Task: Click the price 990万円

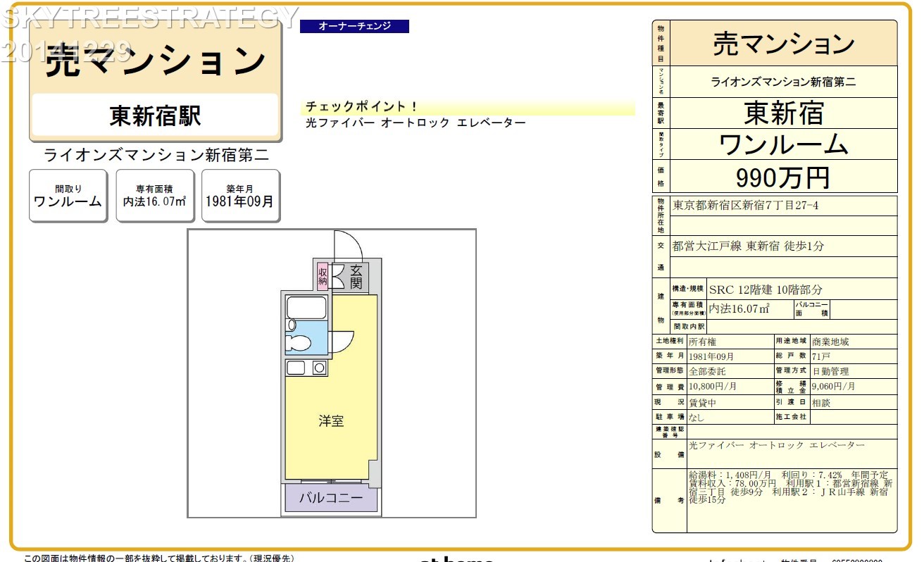Action: (784, 177)
